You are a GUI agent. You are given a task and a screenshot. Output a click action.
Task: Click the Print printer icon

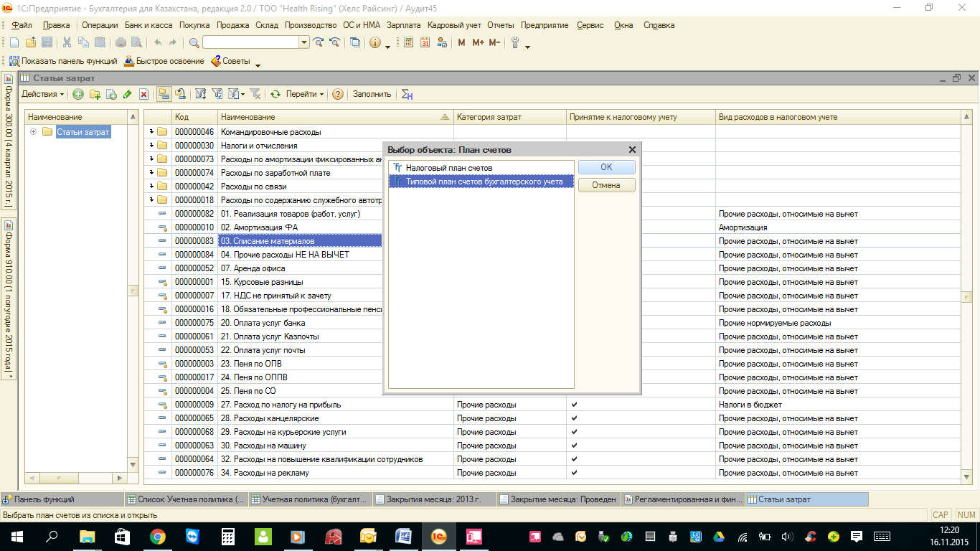[121, 43]
